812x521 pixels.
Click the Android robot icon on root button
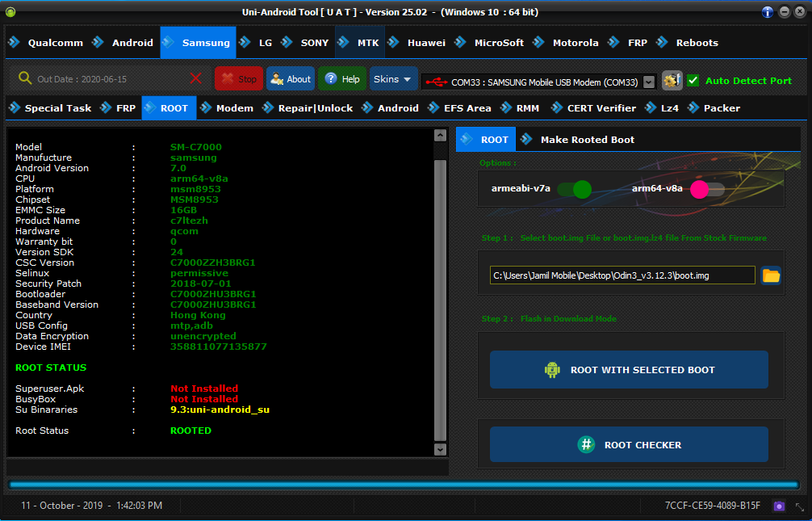click(x=552, y=370)
